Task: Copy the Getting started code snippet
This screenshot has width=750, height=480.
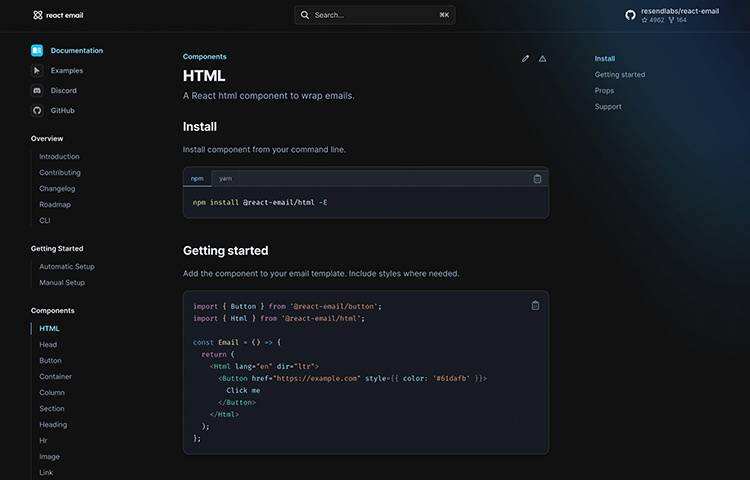Action: [x=535, y=305]
